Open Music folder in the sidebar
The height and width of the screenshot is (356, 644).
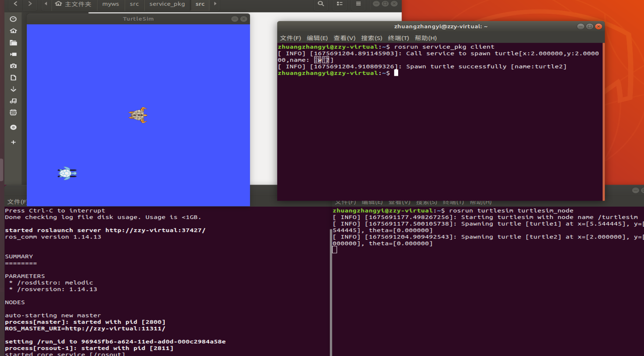(x=13, y=101)
